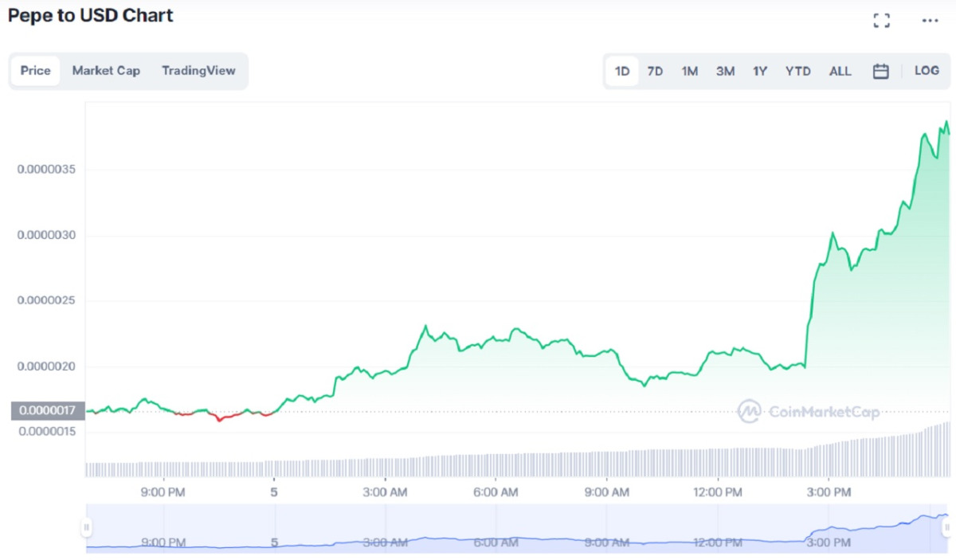Select the YTD time range
Viewport: 956px width, 560px height.
(x=797, y=71)
